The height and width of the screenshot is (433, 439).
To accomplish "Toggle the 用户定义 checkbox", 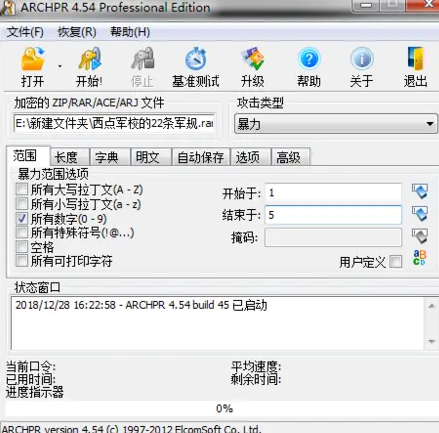I will click(x=396, y=262).
